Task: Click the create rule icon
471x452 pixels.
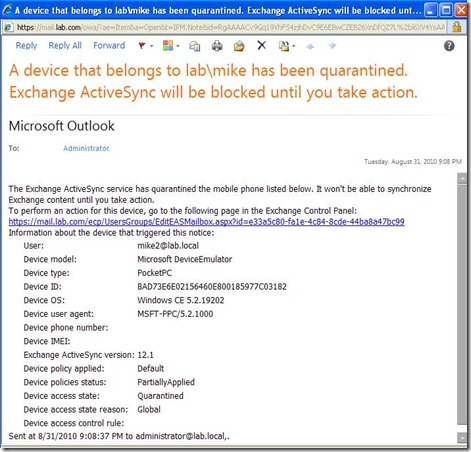Action: pos(284,46)
